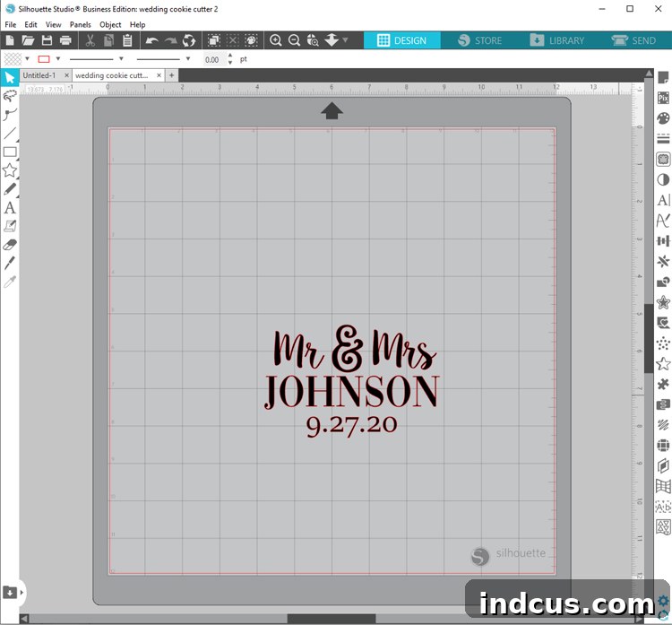Cut selection with the scissors icon
672x625 pixels.
point(90,40)
